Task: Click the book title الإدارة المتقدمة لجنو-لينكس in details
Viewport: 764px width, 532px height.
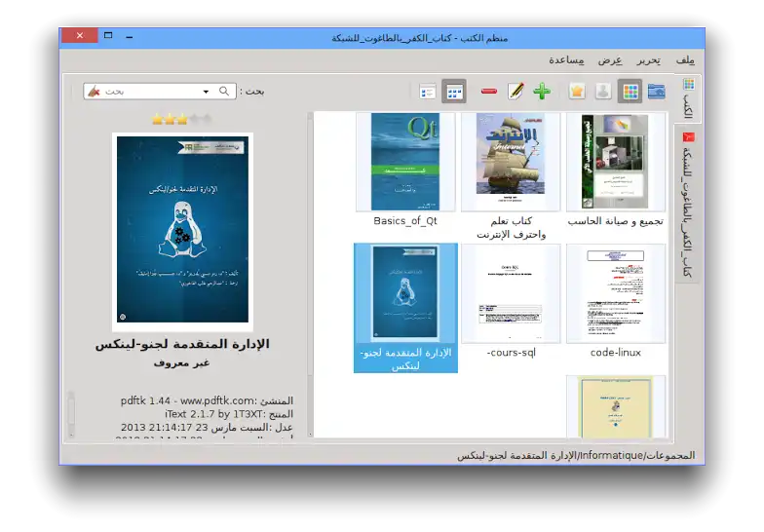Action: [182, 344]
